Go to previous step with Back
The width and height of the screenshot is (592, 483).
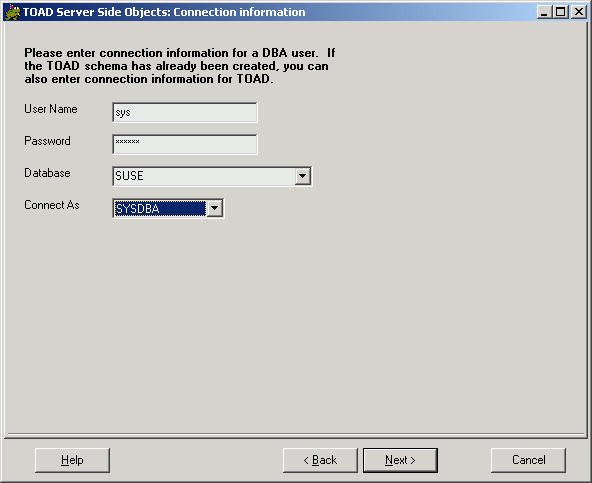point(320,460)
